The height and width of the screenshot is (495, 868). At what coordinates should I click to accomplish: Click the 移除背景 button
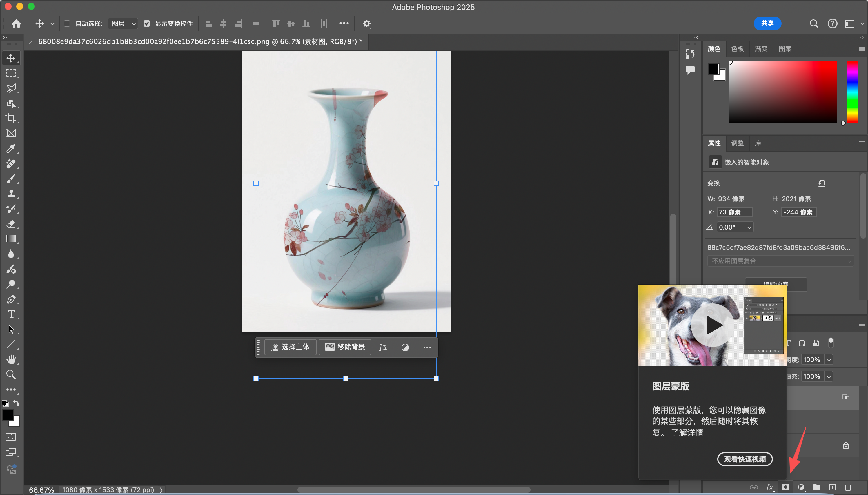click(345, 347)
